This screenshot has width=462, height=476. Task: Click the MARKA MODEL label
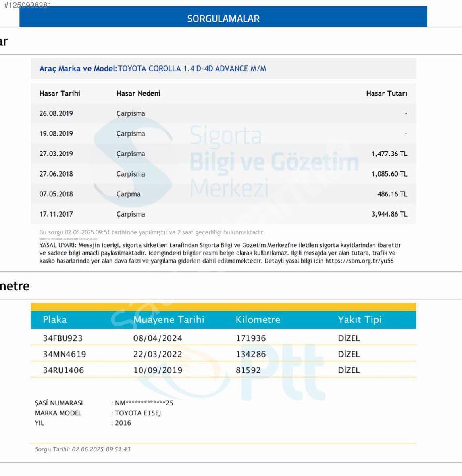point(58,413)
